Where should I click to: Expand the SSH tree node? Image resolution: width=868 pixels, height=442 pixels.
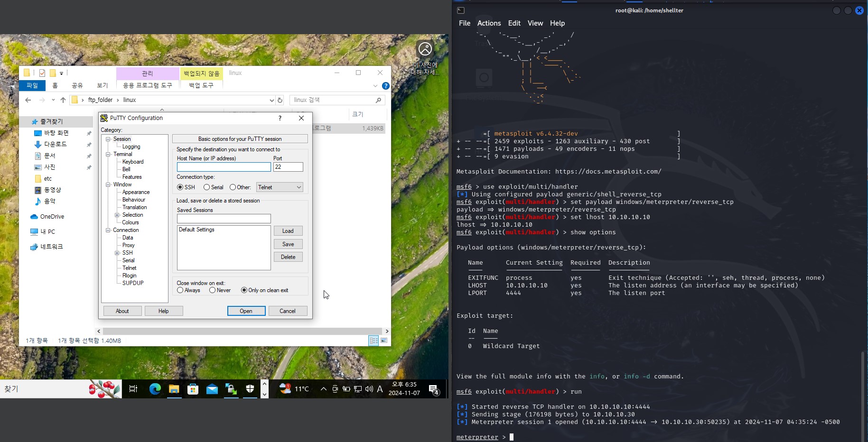point(117,253)
